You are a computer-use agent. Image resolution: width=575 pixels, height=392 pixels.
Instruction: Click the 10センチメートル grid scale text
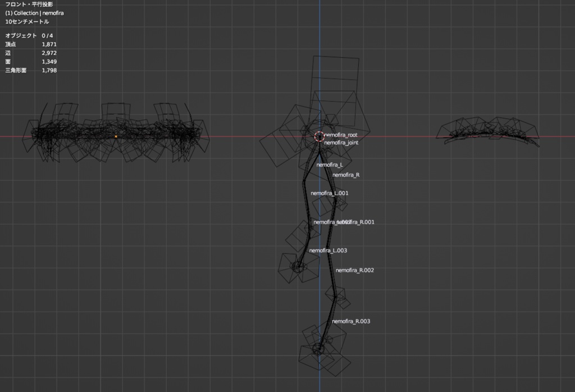pos(27,22)
